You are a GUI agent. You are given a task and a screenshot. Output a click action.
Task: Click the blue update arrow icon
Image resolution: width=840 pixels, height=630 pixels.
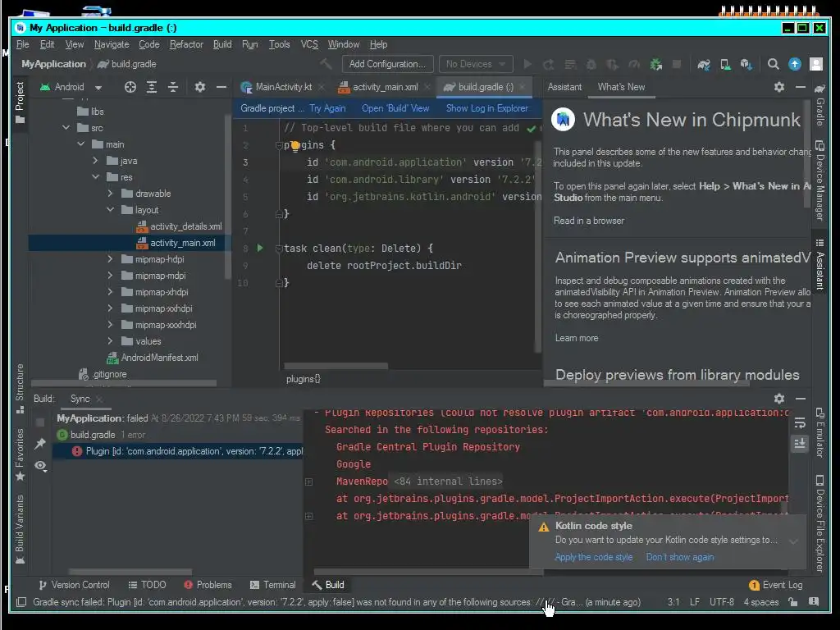(x=794, y=64)
